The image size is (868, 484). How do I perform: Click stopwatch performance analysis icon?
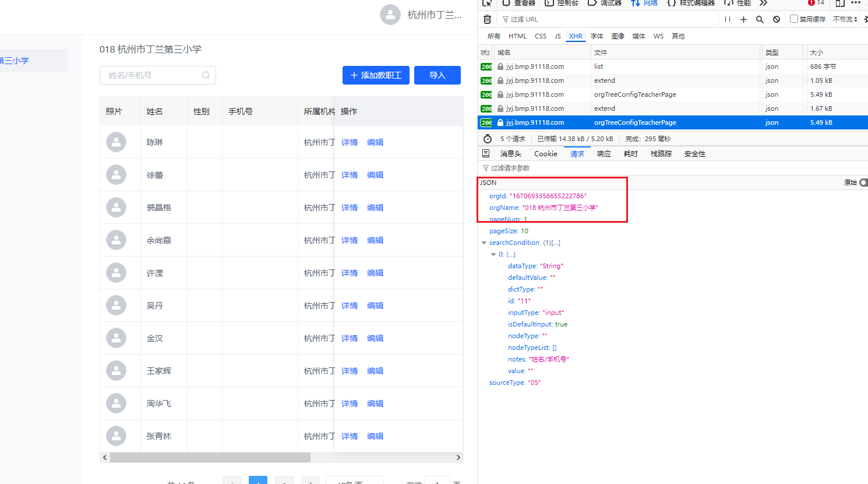[488, 139]
